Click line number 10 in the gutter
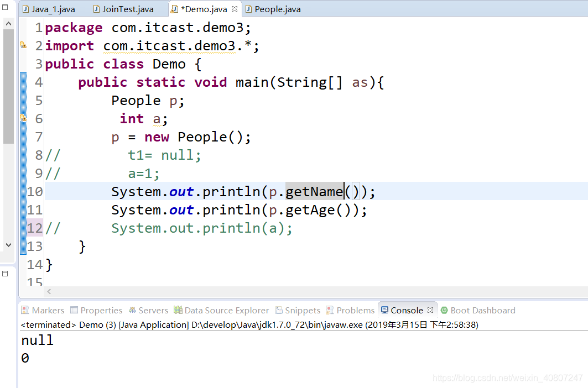This screenshot has height=388, width=588. (x=34, y=191)
